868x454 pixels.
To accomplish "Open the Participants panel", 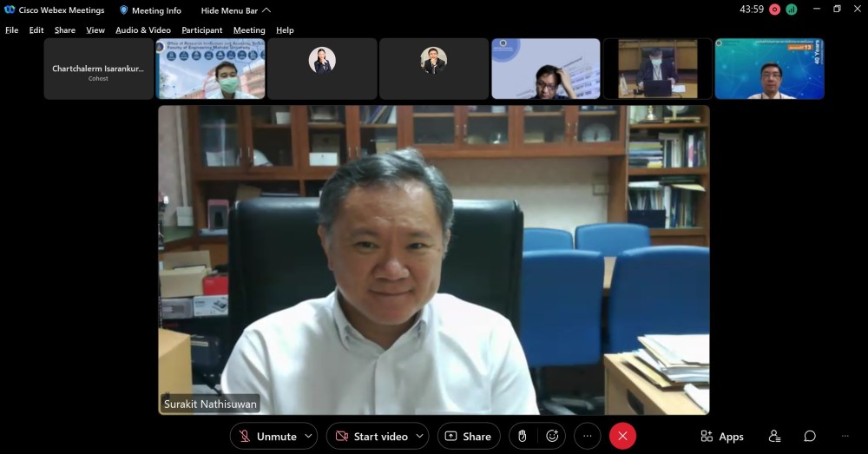I will pyautogui.click(x=774, y=437).
